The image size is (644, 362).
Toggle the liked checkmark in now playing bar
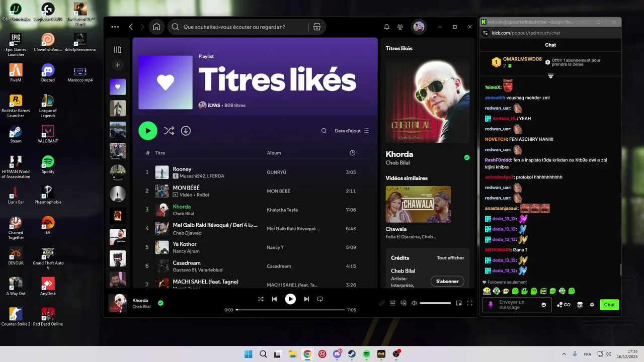(160, 303)
